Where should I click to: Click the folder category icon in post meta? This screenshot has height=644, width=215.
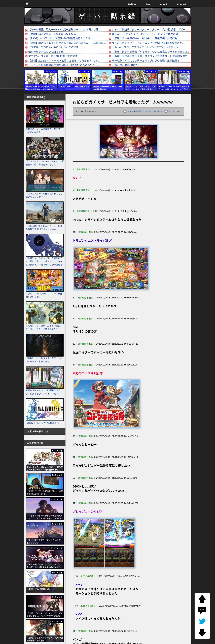pos(125,112)
